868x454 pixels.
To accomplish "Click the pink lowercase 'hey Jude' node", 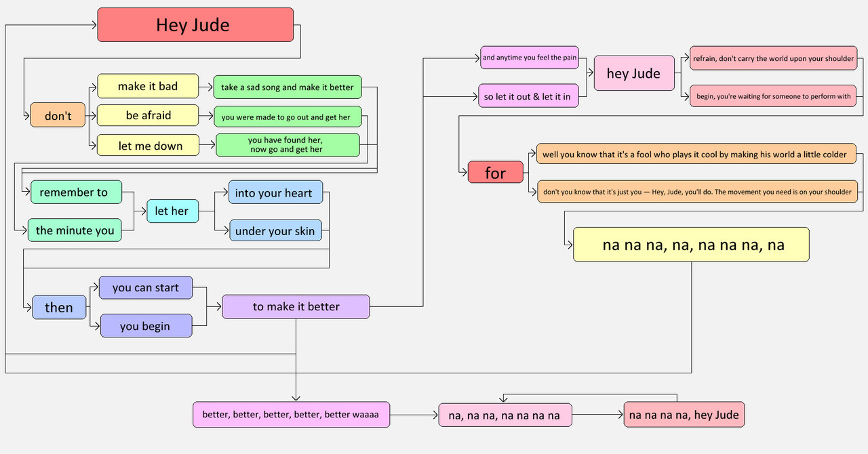I will click(633, 74).
